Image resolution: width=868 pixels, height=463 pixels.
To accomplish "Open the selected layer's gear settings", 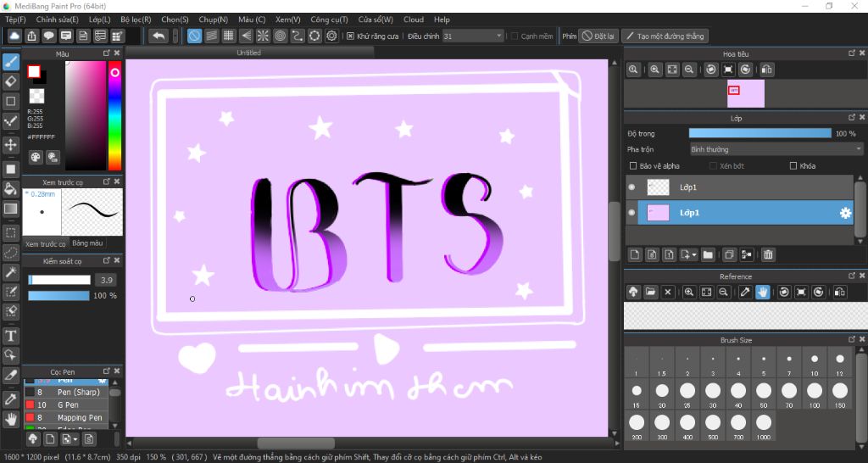I will pos(844,213).
